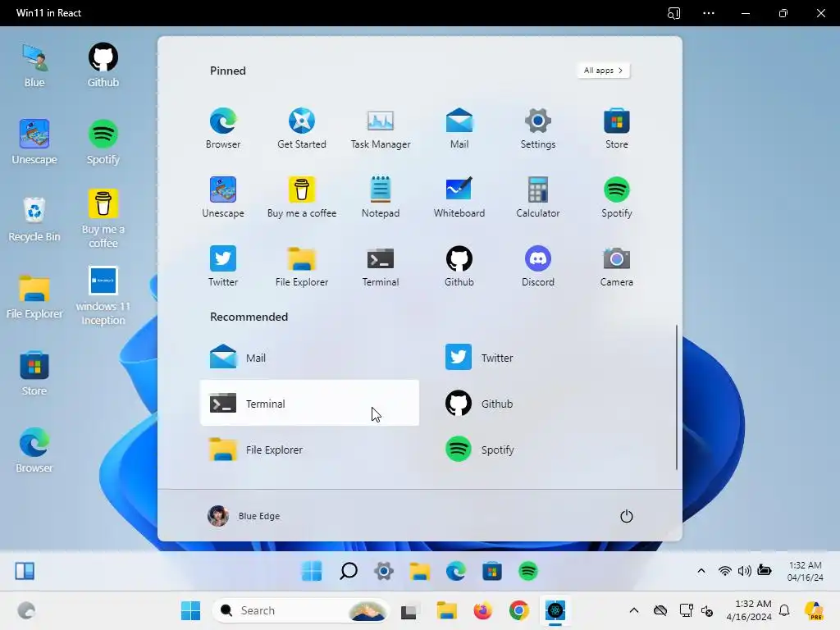Open Twitter under Recommended
Screen dimensions: 840x630
tap(545, 358)
